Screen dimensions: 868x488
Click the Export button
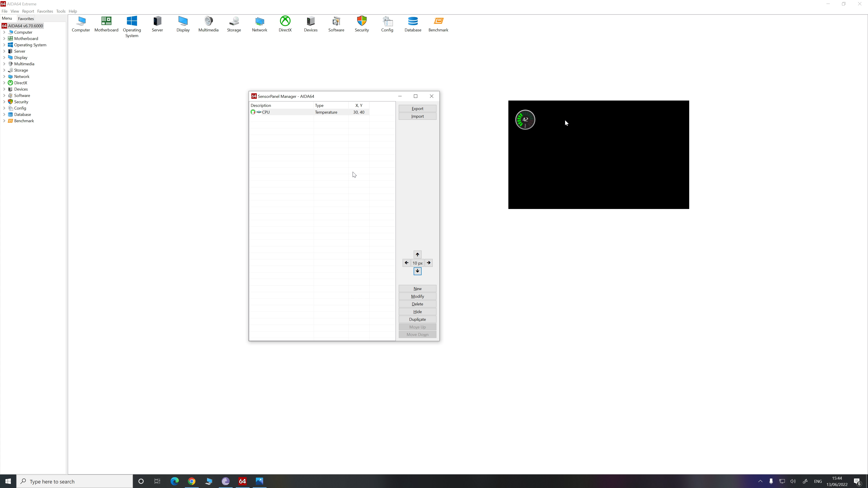click(417, 108)
